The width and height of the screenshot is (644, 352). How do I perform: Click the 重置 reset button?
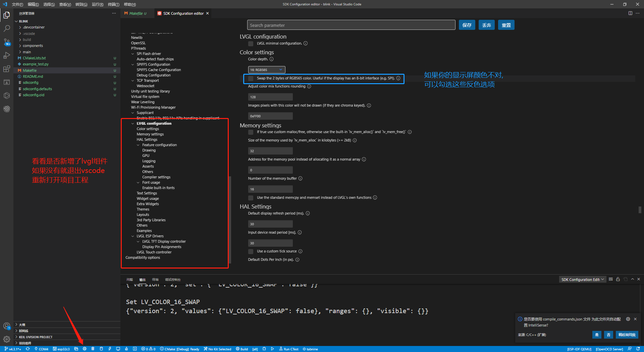pos(506,25)
